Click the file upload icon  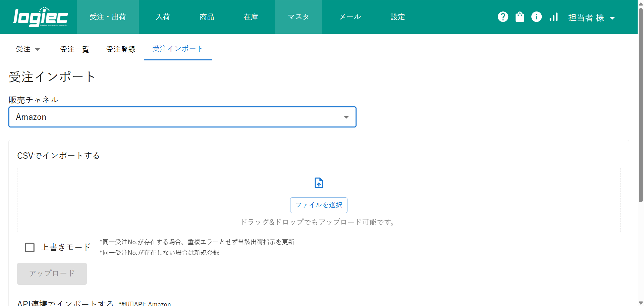(319, 183)
